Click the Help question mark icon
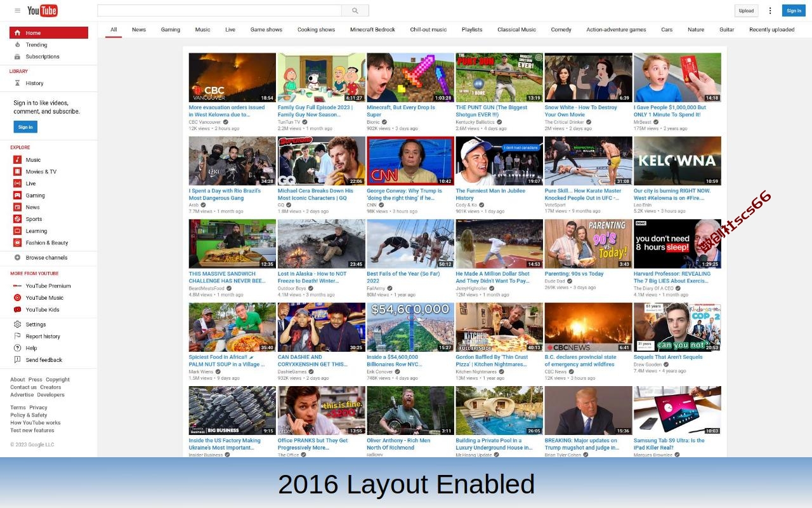The height and width of the screenshot is (508, 812). [18, 348]
